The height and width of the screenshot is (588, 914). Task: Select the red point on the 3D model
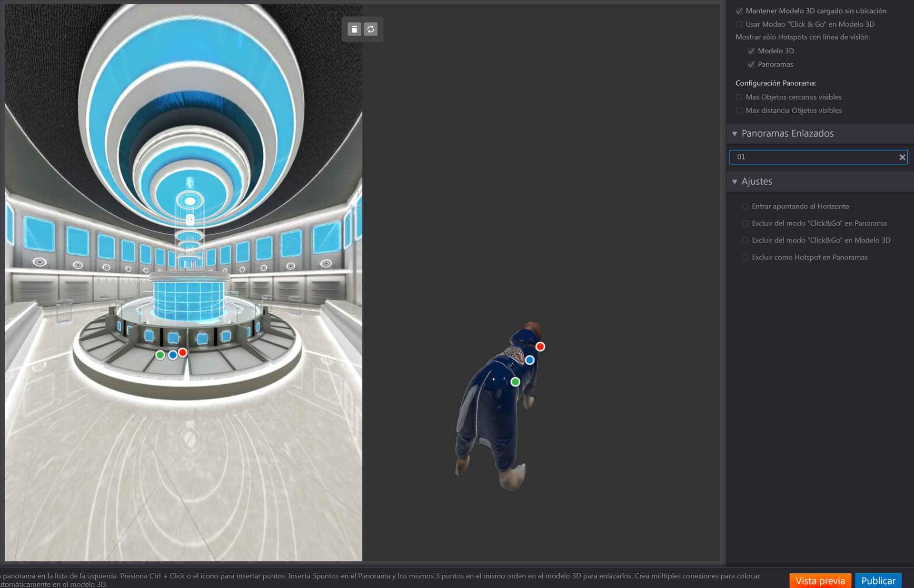pyautogui.click(x=540, y=347)
